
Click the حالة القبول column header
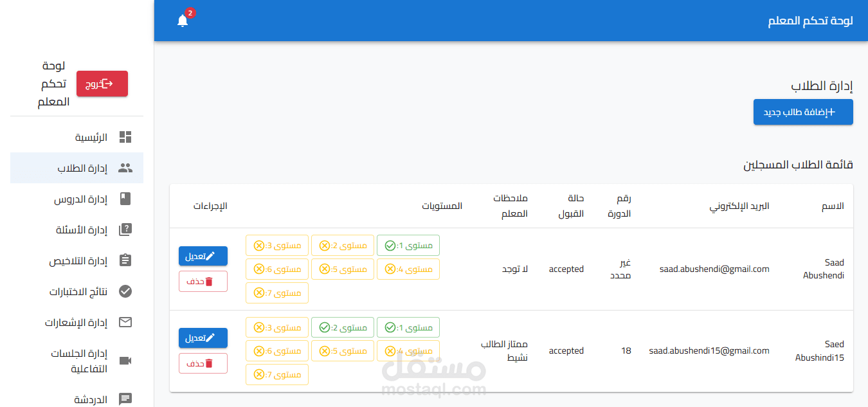click(572, 206)
